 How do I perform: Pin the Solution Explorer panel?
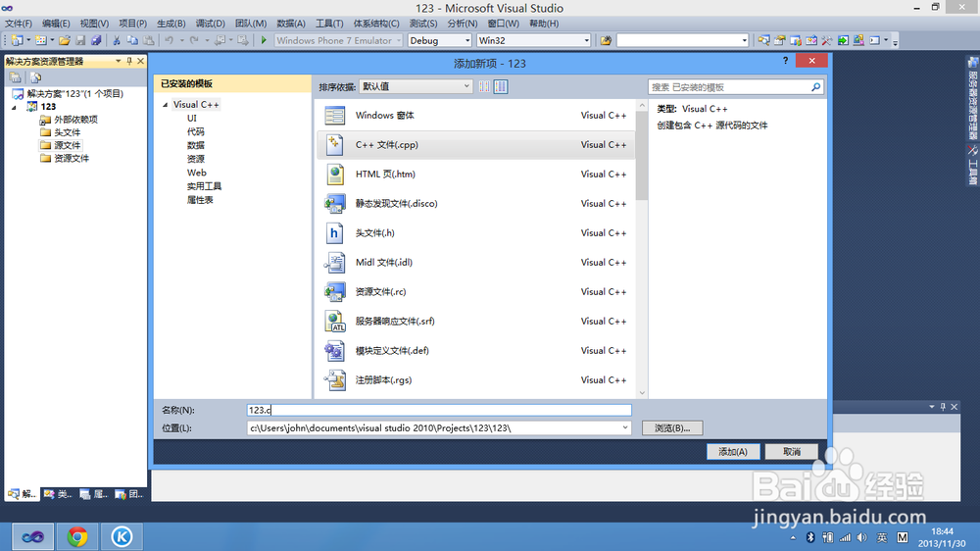129,62
